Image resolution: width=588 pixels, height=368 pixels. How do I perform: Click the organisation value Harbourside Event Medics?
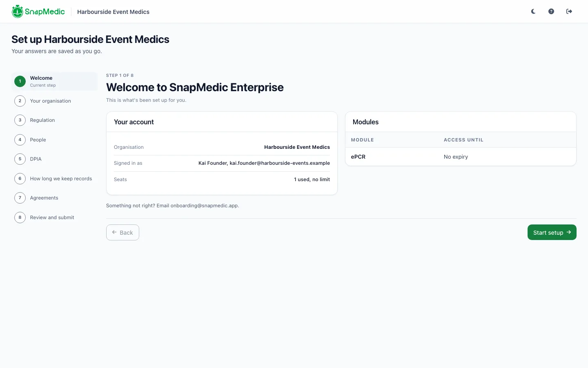(297, 147)
